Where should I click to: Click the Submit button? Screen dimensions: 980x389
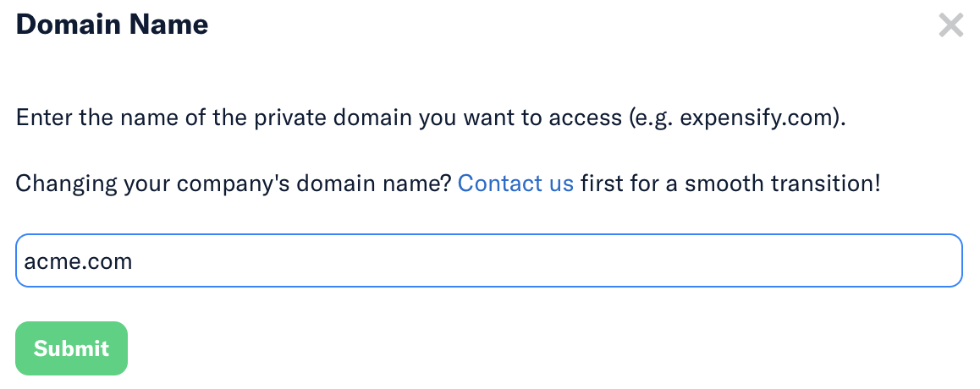71,348
